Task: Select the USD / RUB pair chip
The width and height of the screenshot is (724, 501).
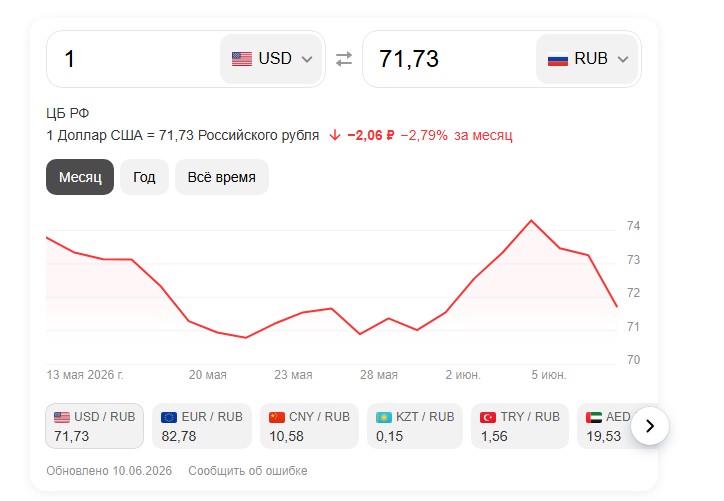Action: coord(95,426)
